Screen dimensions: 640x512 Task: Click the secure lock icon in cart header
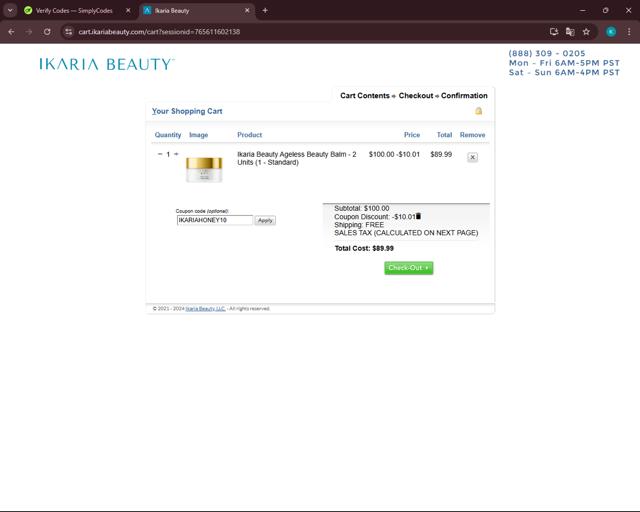tap(478, 111)
